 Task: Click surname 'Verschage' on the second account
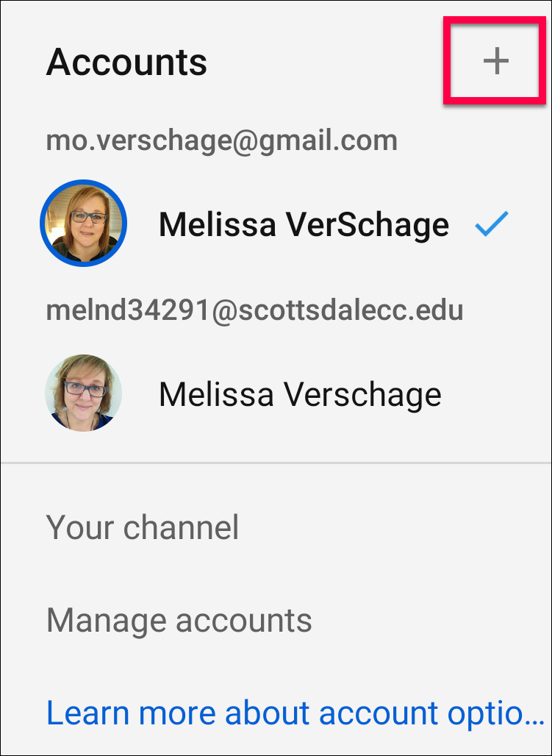(x=362, y=394)
